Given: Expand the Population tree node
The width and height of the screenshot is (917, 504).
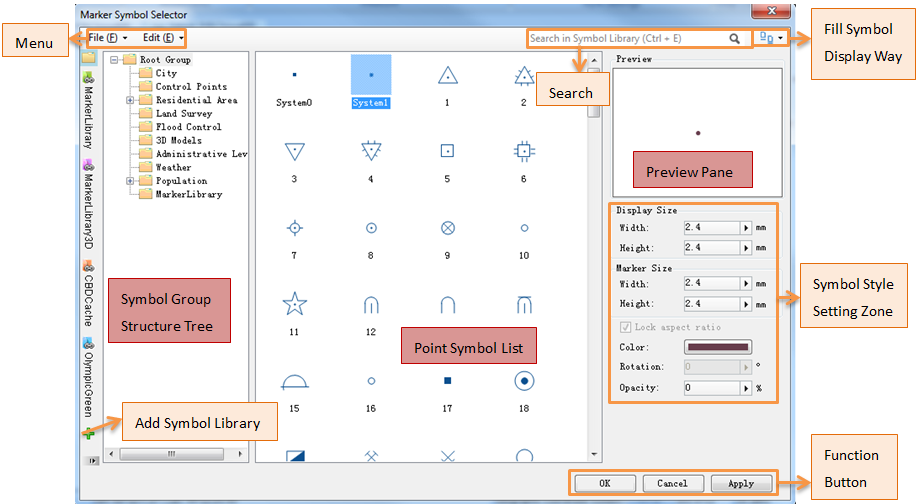Looking at the screenshot, I should pyautogui.click(x=131, y=181).
